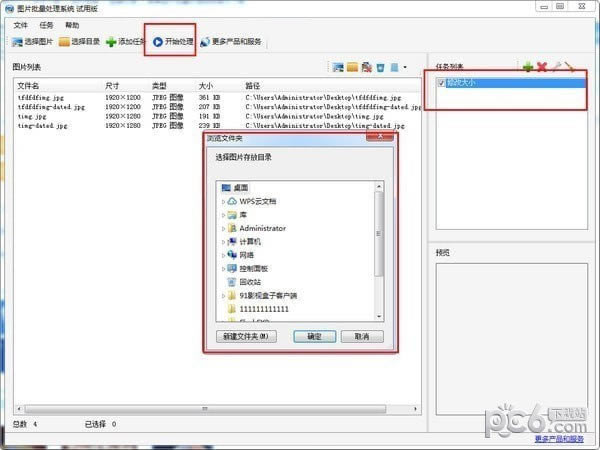
Task: Open the small dropdown arrow above image list
Action: tap(405, 68)
